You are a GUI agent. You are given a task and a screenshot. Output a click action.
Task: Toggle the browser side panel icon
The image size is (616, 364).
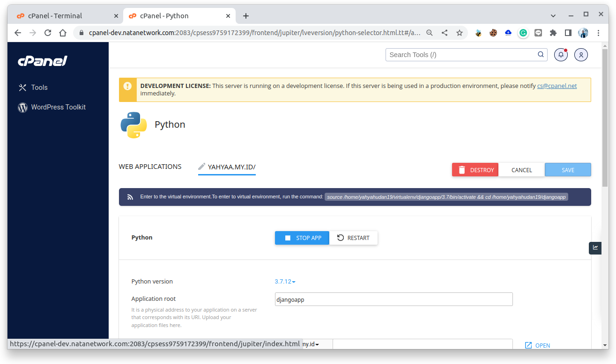pos(568,33)
